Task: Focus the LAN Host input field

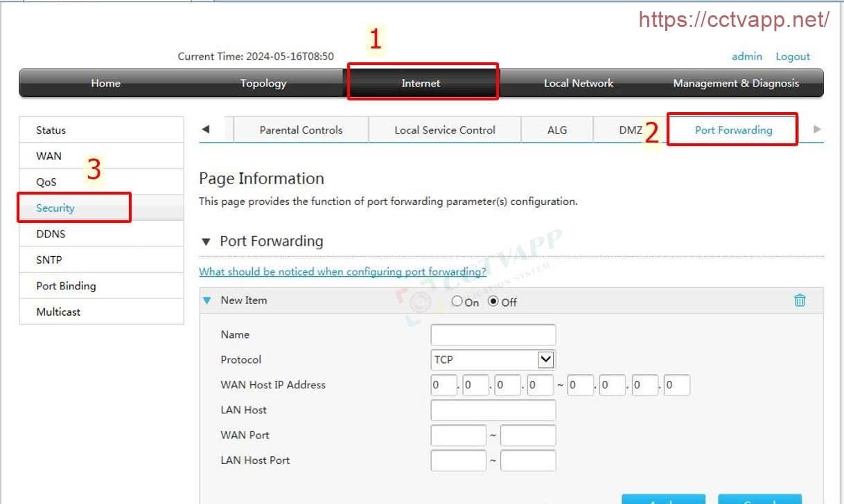Action: pyautogui.click(x=493, y=411)
